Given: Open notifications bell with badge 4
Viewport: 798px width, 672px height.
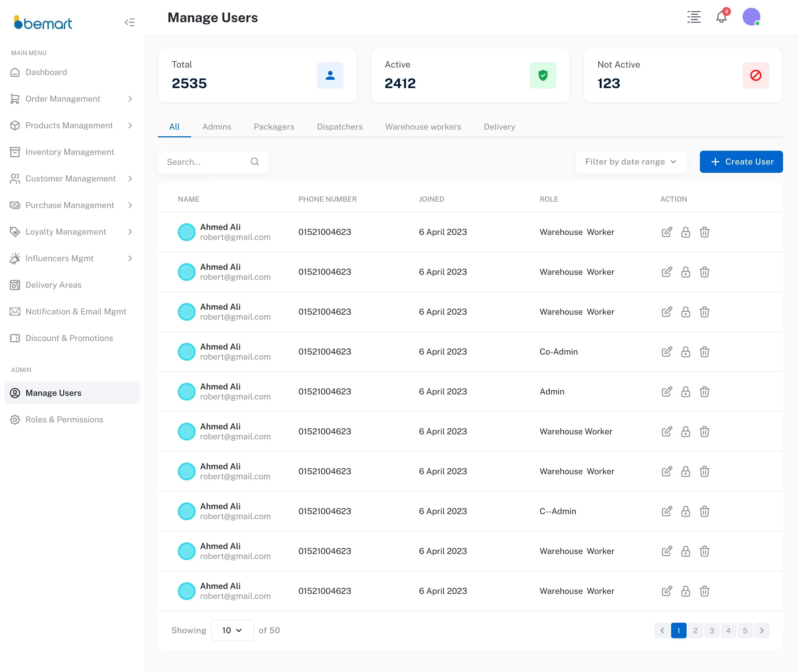Looking at the screenshot, I should [x=722, y=17].
